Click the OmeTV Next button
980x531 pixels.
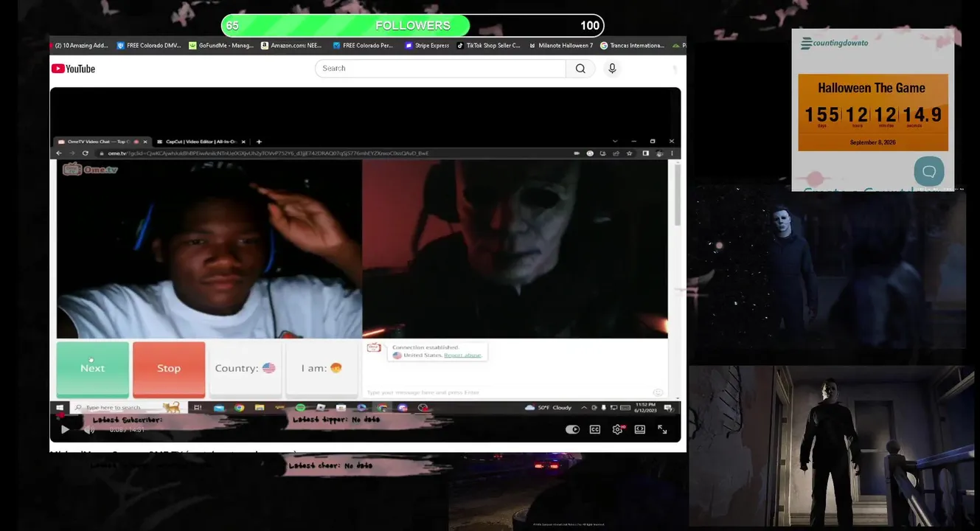pyautogui.click(x=92, y=369)
